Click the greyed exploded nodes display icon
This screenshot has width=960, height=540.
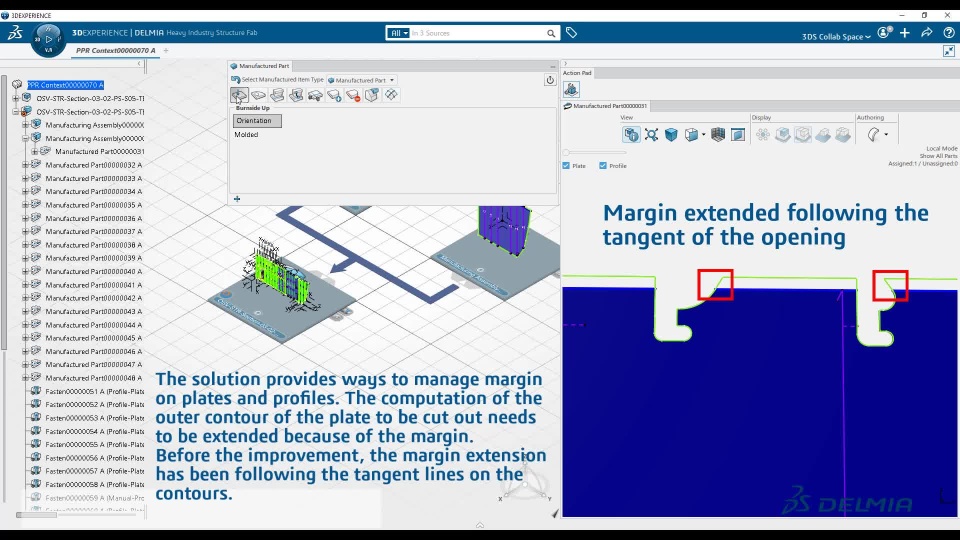763,135
